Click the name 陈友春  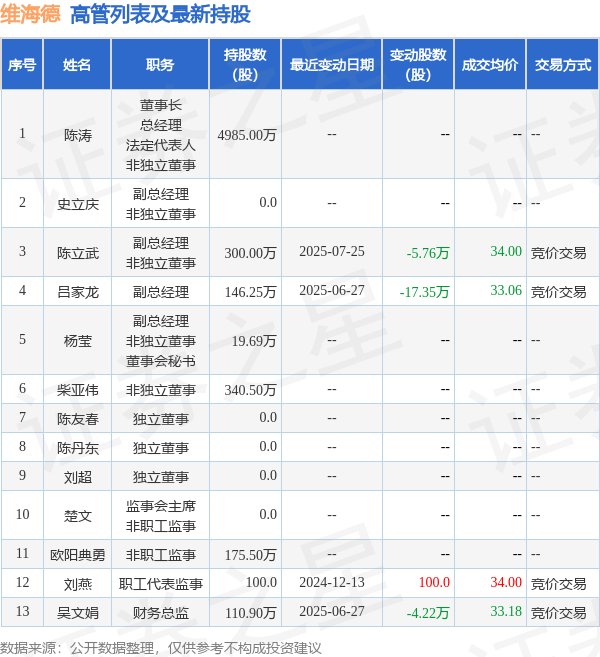[78, 419]
